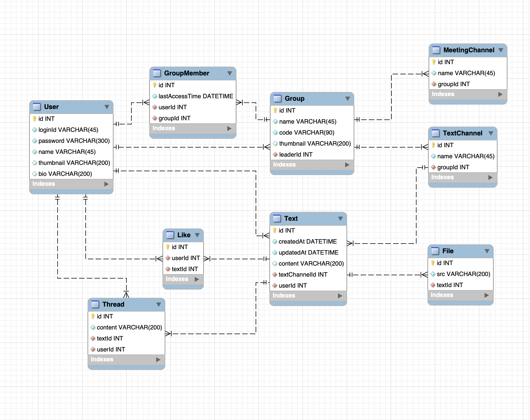The height and width of the screenshot is (420, 530).
Task: Expand the Thread table Indexes section
Action: [158, 359]
